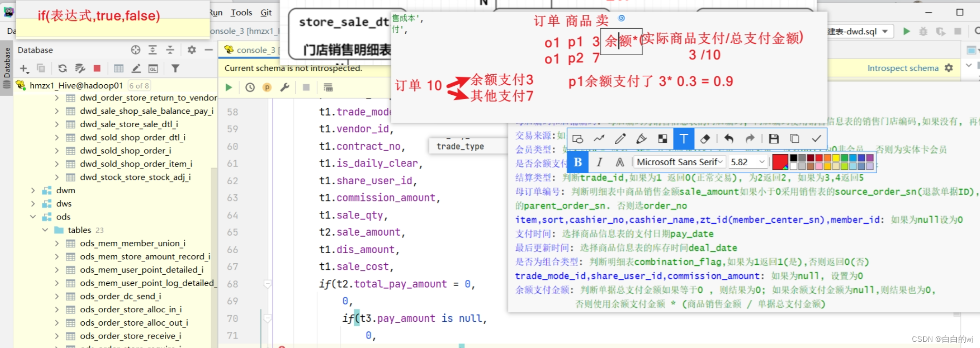This screenshot has width=980, height=348.
Task: Click the plus New data source icon
Action: (24, 69)
